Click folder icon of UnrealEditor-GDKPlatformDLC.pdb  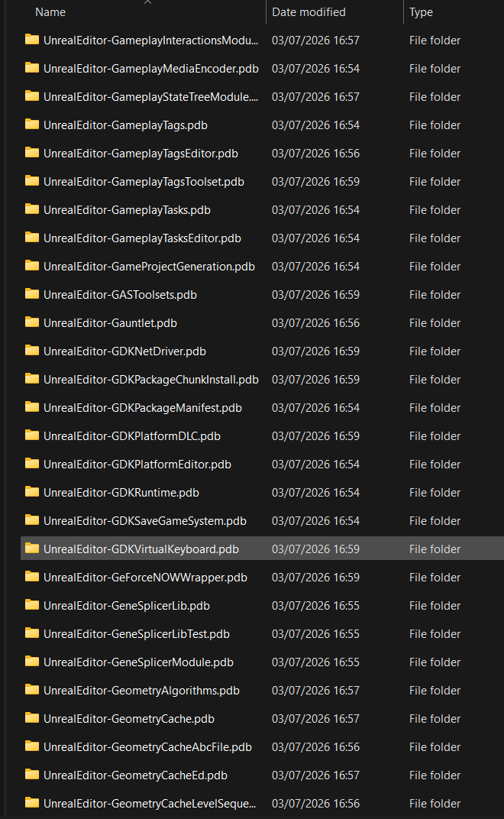coord(32,435)
